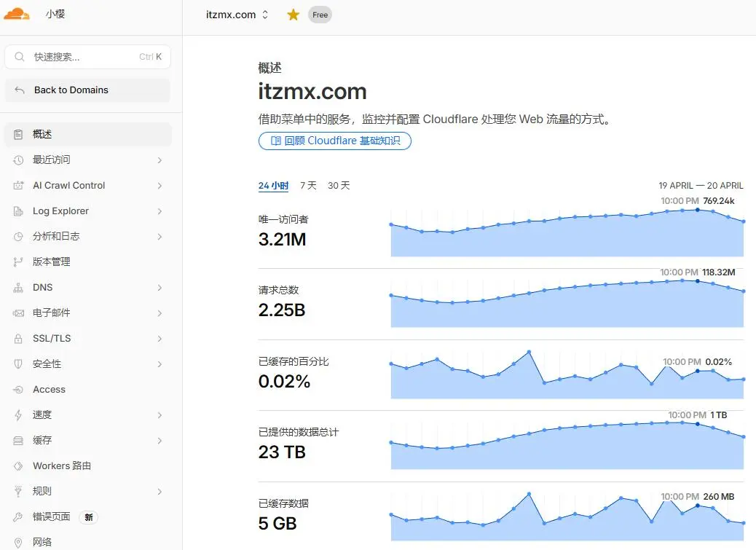This screenshot has width=756, height=550.
Task: Open the 概述 sidebar menu item
Action: [87, 135]
